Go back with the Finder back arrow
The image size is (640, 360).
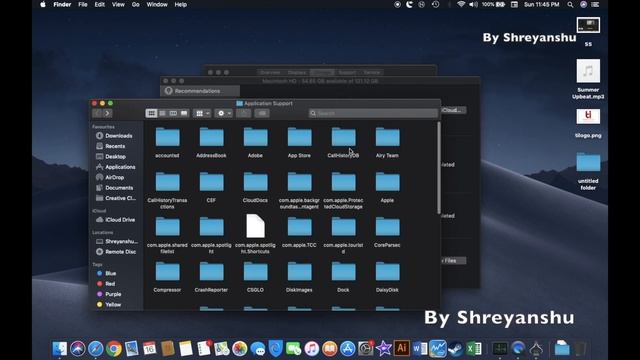coord(97,113)
